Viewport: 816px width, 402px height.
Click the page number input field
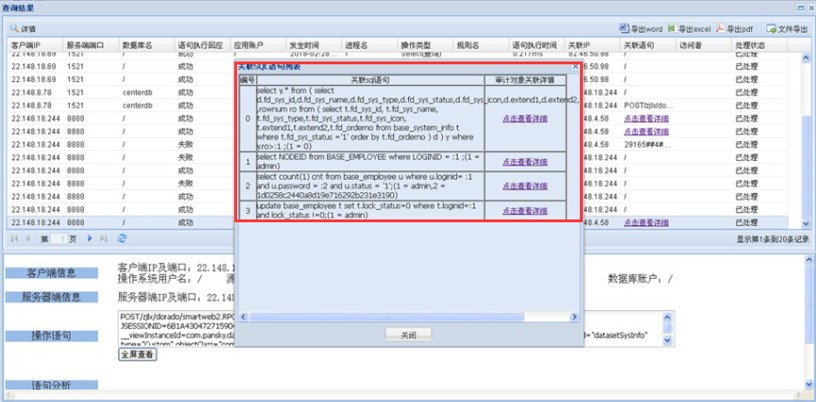click(x=58, y=239)
